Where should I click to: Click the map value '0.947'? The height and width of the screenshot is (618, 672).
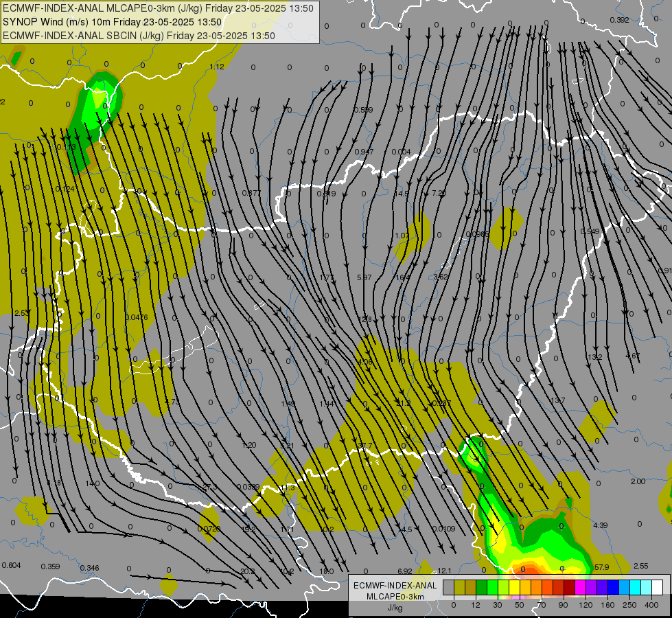364,152
